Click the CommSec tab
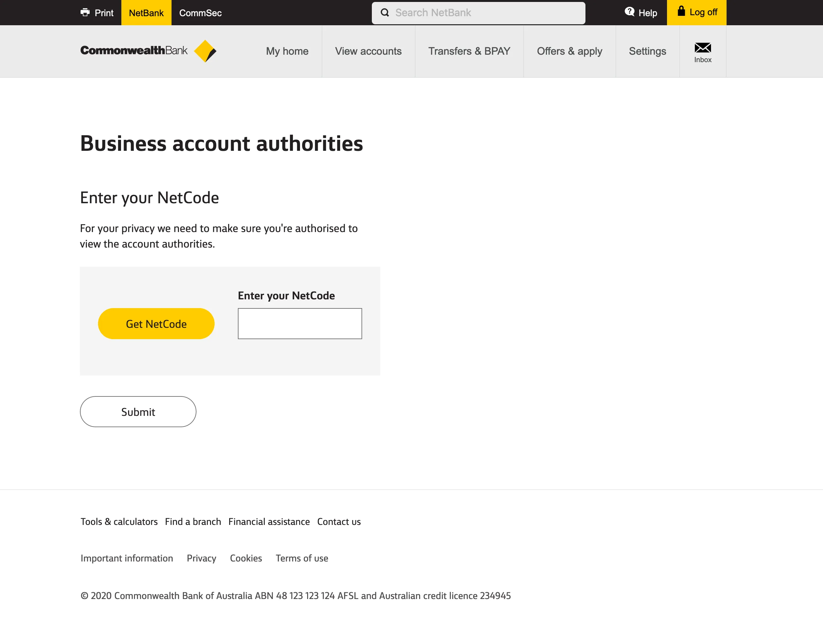Screen dimensions: 823x644 [200, 13]
